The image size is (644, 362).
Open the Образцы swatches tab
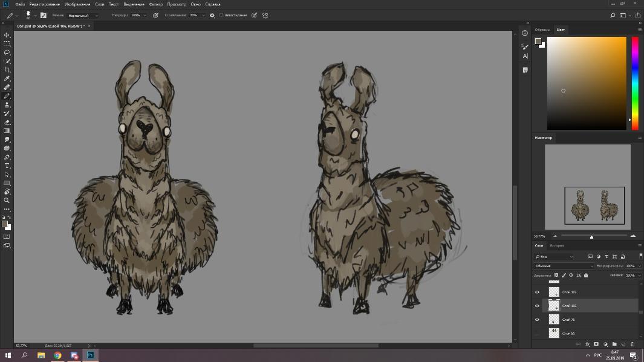(x=542, y=30)
